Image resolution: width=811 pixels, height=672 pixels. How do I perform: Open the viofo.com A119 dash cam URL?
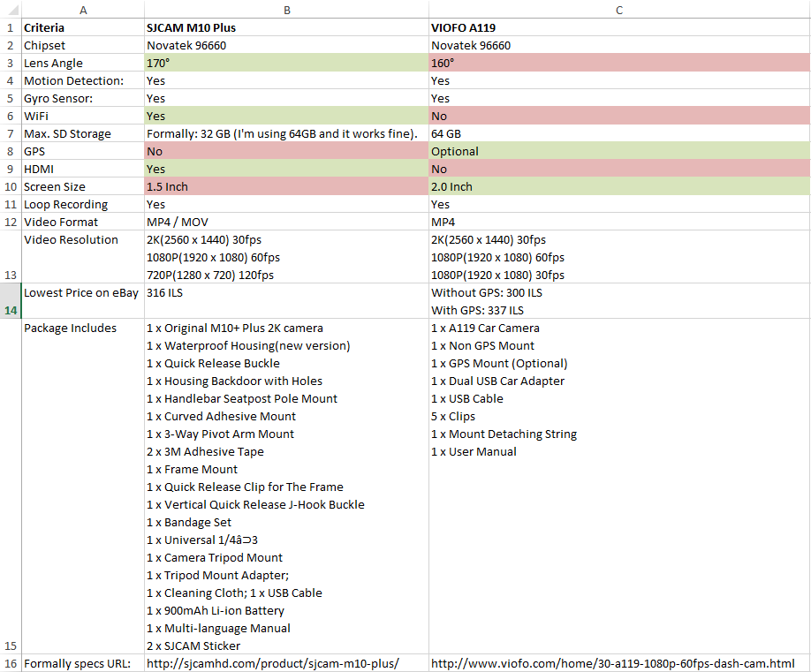(612, 663)
